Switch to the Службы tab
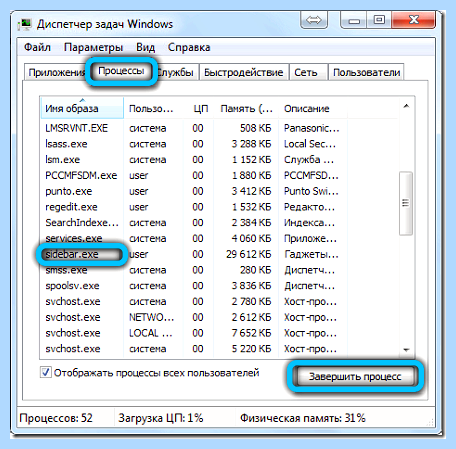456x449 pixels. click(176, 72)
